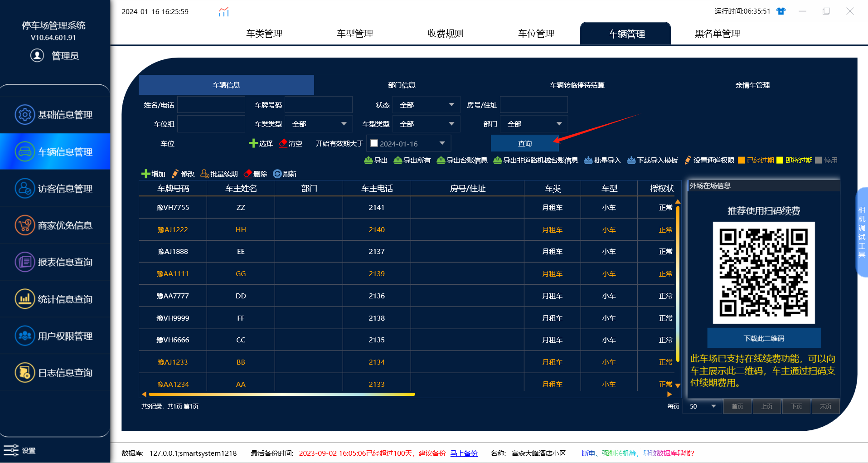
Task: Click the 马上备份 link
Action: tap(464, 453)
